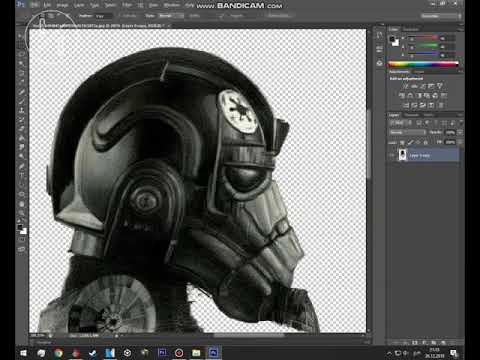Toggle lock position
The image size is (480, 360).
coord(418,142)
